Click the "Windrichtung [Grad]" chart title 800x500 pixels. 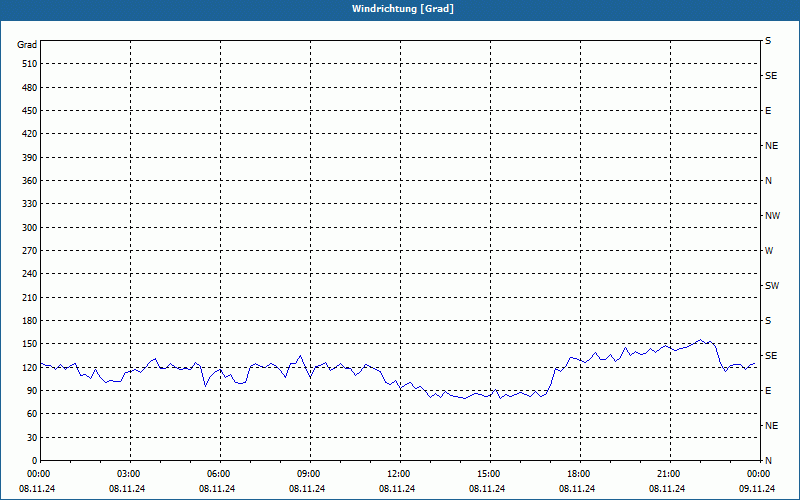(x=403, y=9)
